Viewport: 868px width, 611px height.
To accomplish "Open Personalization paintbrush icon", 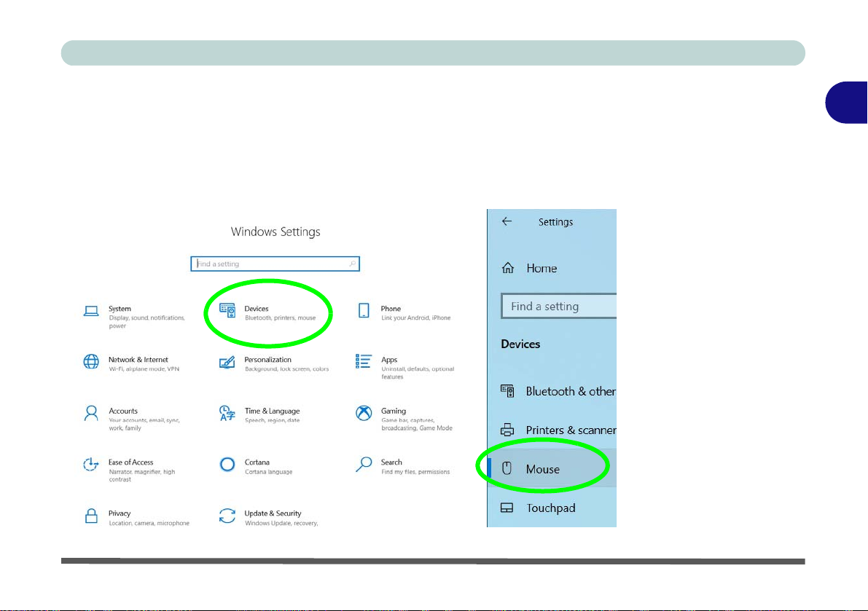I will point(227,363).
